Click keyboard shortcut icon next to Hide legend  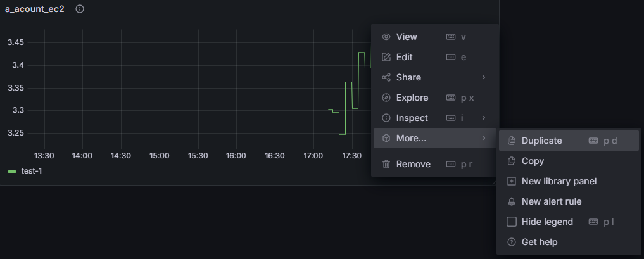[593, 222]
